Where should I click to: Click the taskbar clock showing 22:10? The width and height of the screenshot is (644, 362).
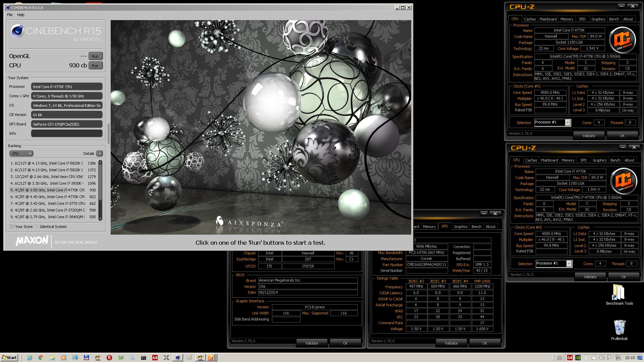[630, 358]
